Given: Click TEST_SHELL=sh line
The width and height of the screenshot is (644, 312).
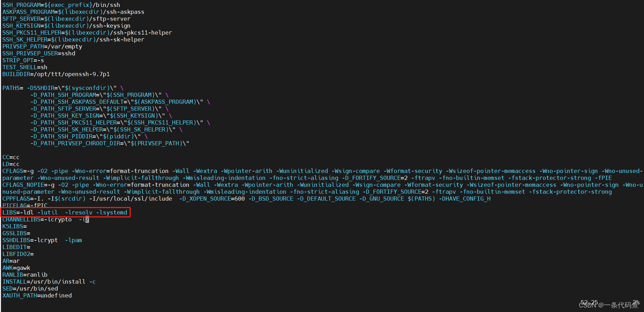Looking at the screenshot, I should click(25, 67).
